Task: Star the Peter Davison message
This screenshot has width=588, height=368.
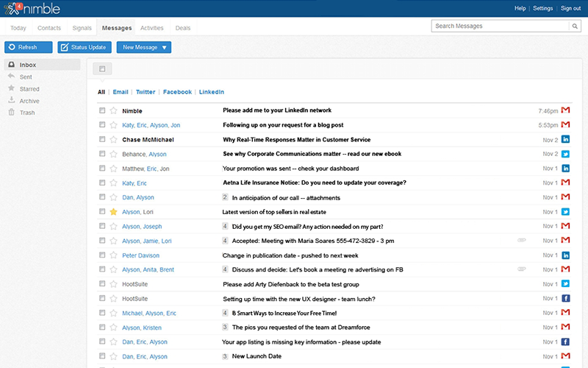Action: click(113, 255)
